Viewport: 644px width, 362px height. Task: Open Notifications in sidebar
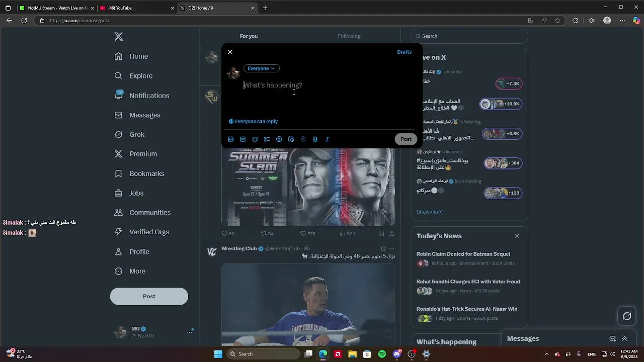pos(142,96)
